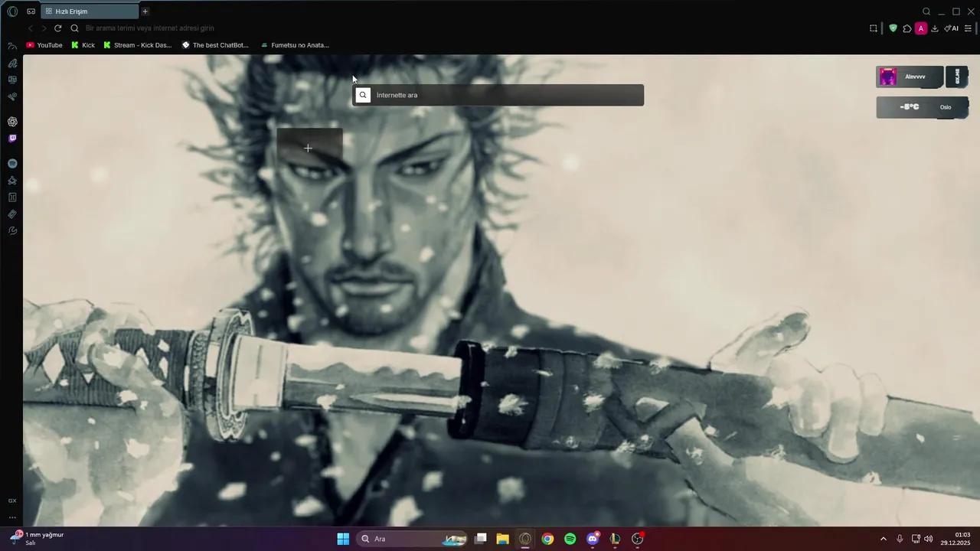The height and width of the screenshot is (551, 980).
Task: Open sidebar icon below Spotify
Action: click(12, 181)
